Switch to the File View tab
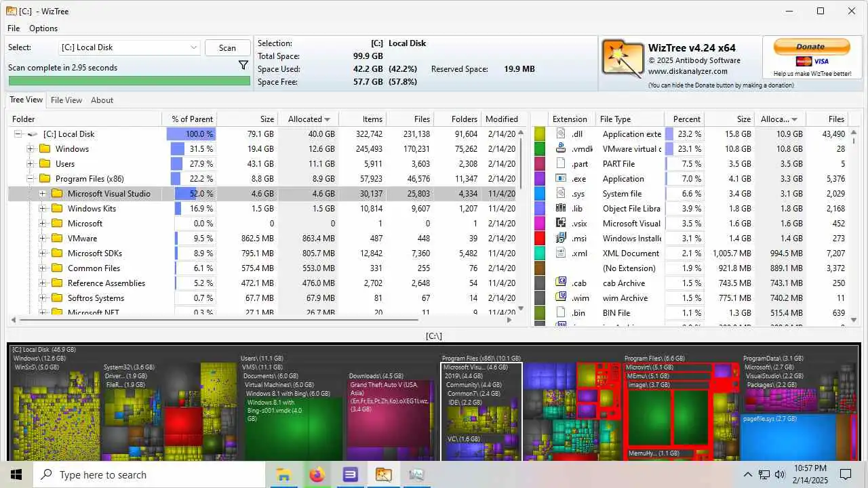The image size is (868, 488). tap(66, 100)
